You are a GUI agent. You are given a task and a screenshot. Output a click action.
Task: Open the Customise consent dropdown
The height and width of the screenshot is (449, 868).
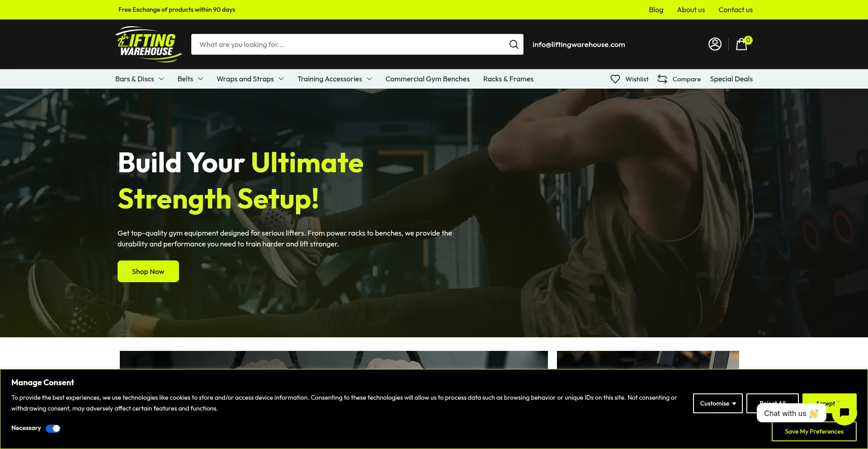[717, 403]
